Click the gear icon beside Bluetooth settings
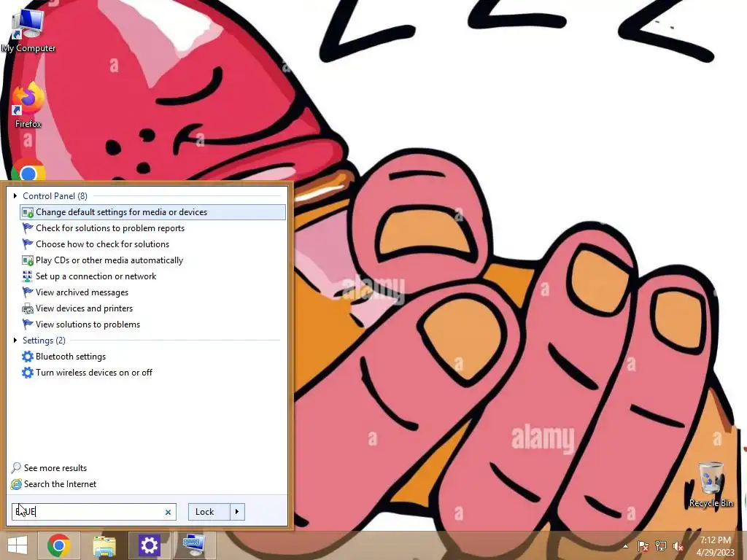The image size is (747, 560). [28, 356]
